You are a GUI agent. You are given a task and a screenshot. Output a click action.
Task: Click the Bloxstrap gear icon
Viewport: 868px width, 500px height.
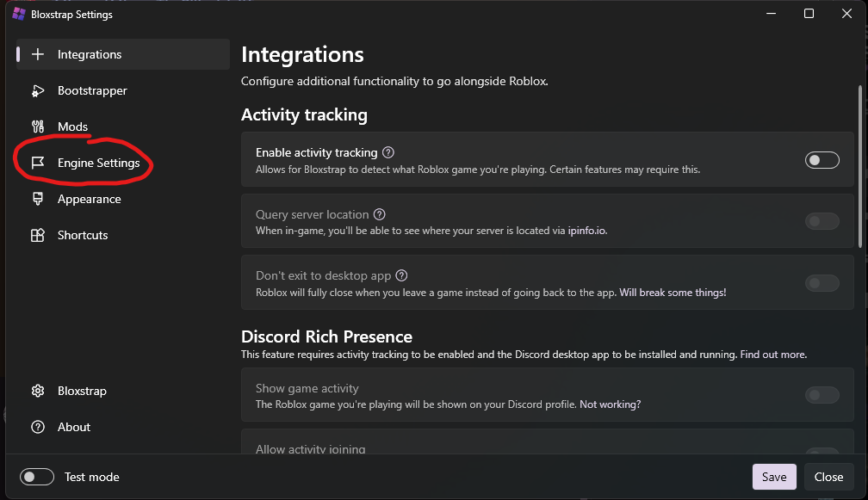pos(37,391)
